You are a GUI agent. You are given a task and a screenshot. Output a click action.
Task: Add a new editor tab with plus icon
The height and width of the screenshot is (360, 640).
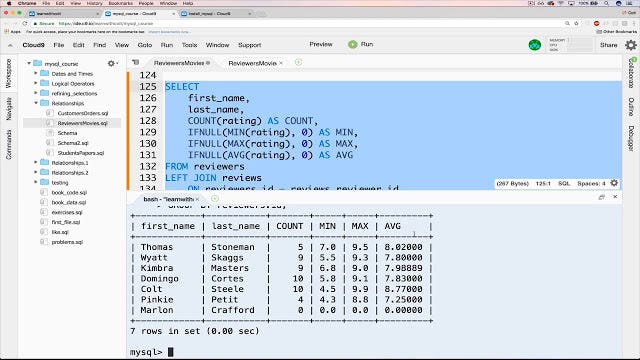click(298, 62)
